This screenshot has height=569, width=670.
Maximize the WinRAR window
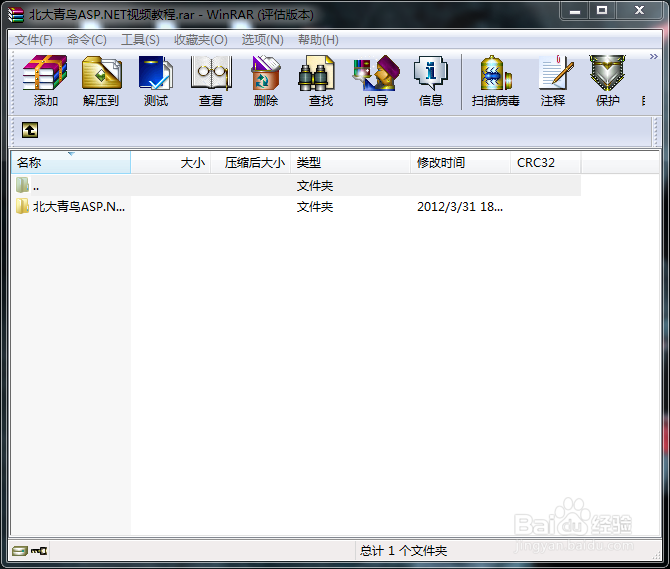pos(602,11)
